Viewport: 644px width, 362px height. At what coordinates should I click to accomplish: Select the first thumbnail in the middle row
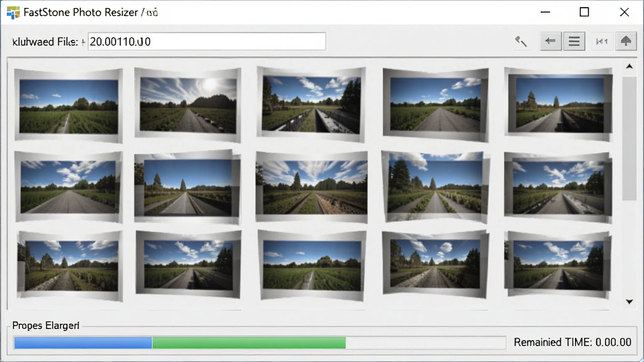point(69,187)
